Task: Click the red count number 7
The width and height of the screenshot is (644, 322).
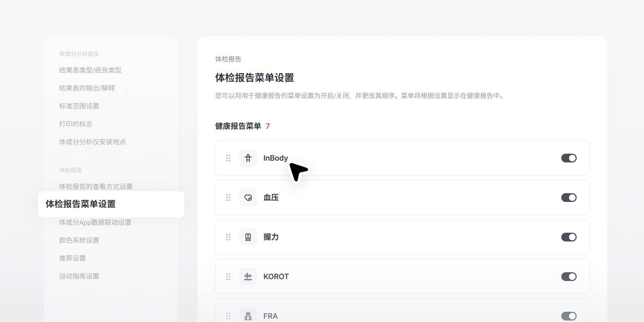Action: pyautogui.click(x=268, y=126)
